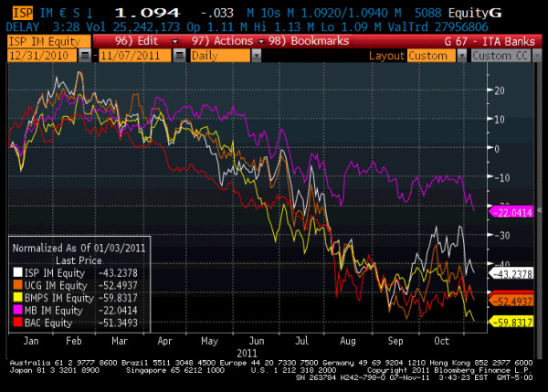Screen dimensions: 548x392
Task: Click the -52.4937 value in the legend
Action: (118, 285)
